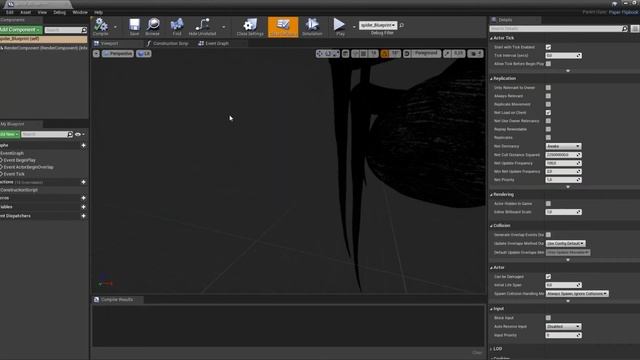Open the Debug menu
Screen dimensions: 640x360
click(59, 12)
